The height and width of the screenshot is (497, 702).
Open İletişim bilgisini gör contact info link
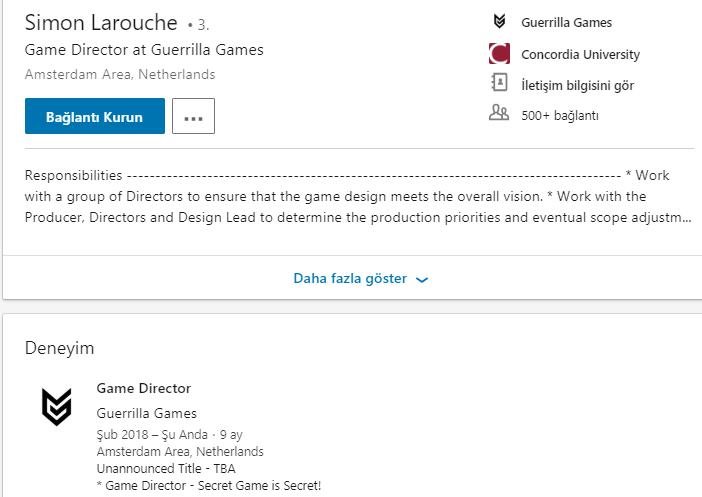578,85
